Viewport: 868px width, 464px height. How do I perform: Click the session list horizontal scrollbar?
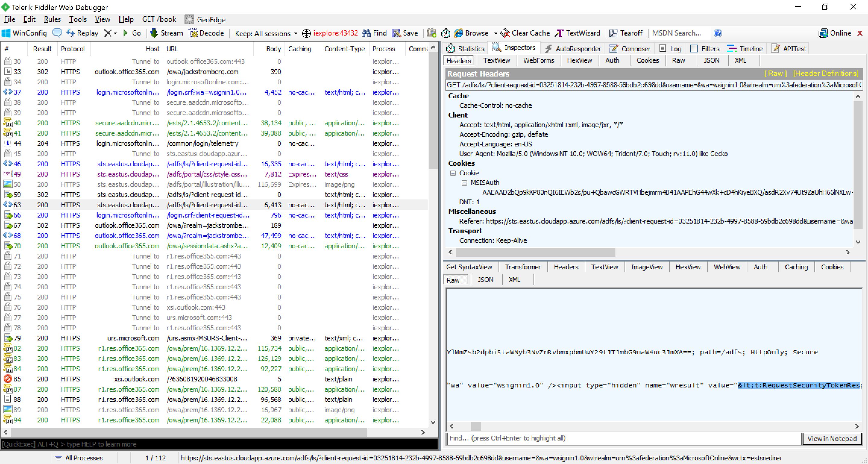(x=189, y=432)
